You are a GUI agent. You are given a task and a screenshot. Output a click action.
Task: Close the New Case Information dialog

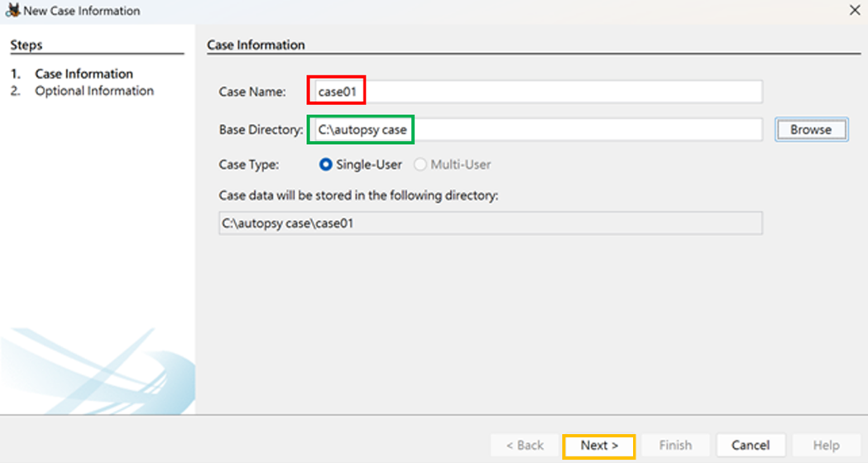coord(854,10)
